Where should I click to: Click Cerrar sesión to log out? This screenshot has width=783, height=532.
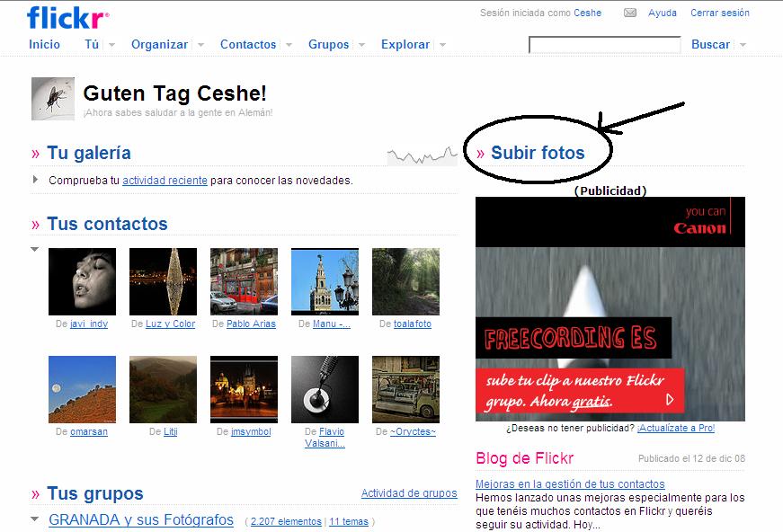pos(719,13)
